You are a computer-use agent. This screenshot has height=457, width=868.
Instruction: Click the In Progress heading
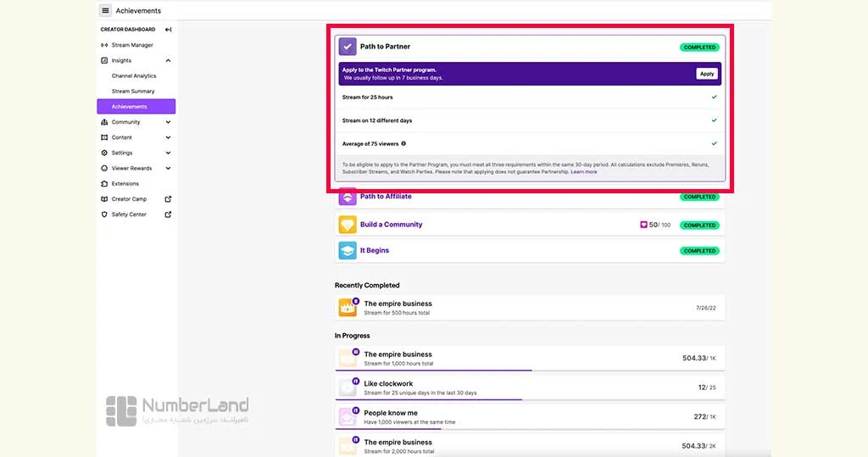coord(352,336)
